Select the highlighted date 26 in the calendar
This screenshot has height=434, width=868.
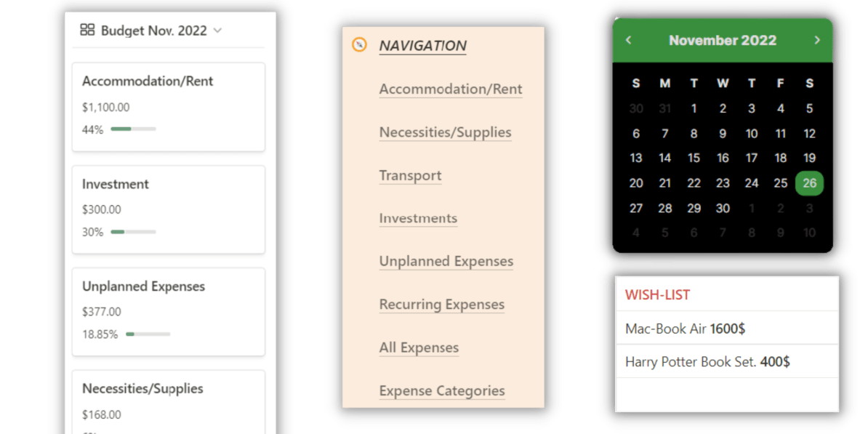pyautogui.click(x=809, y=183)
